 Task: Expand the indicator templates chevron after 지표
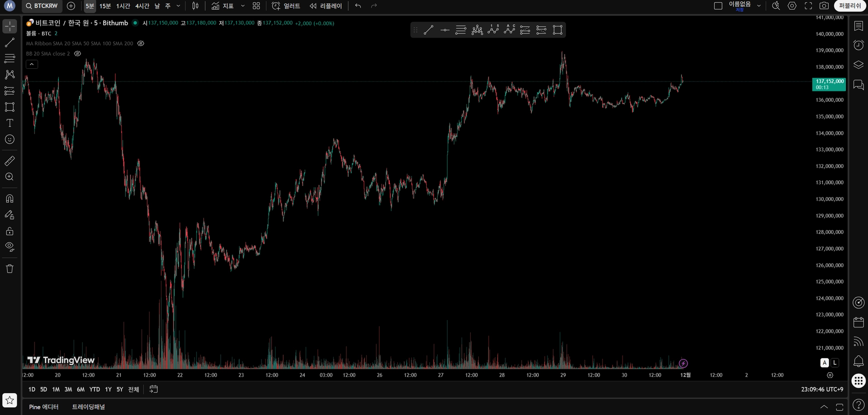(x=243, y=6)
